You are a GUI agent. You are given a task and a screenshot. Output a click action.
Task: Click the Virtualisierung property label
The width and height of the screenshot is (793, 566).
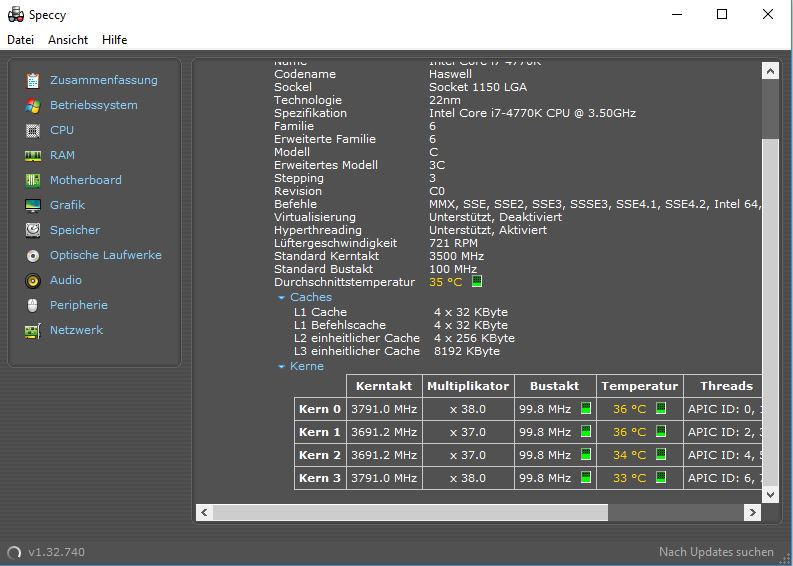(x=315, y=217)
